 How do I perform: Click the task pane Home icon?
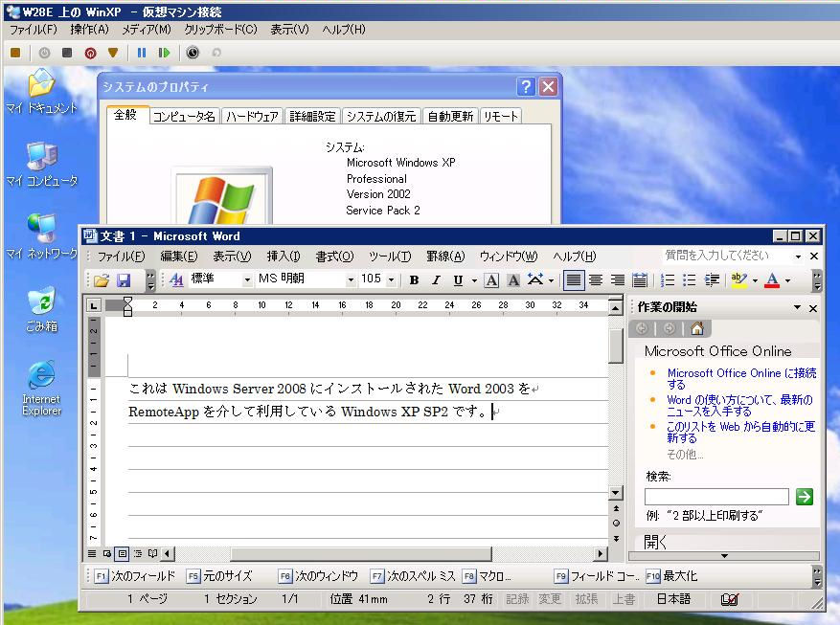[697, 328]
